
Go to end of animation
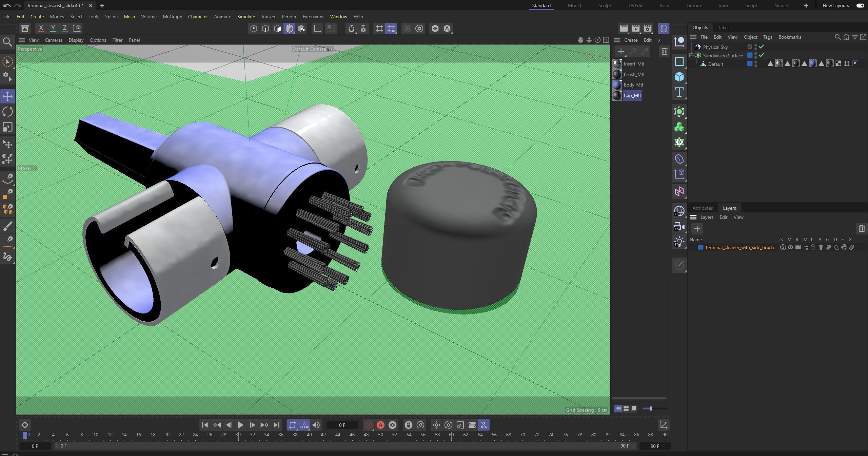pos(276,425)
